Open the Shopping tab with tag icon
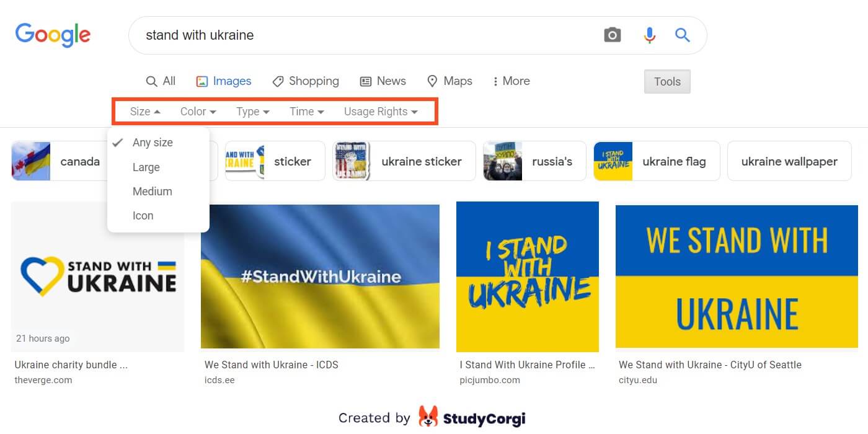The height and width of the screenshot is (434, 868). [306, 81]
